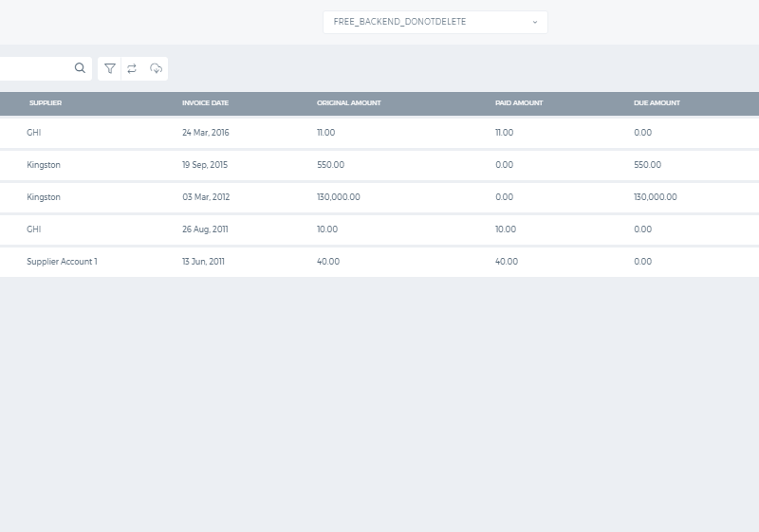The height and width of the screenshot is (532, 759).
Task: Open the FREE_BACKEND_DONOTDELETE dropdown
Action: click(x=435, y=22)
